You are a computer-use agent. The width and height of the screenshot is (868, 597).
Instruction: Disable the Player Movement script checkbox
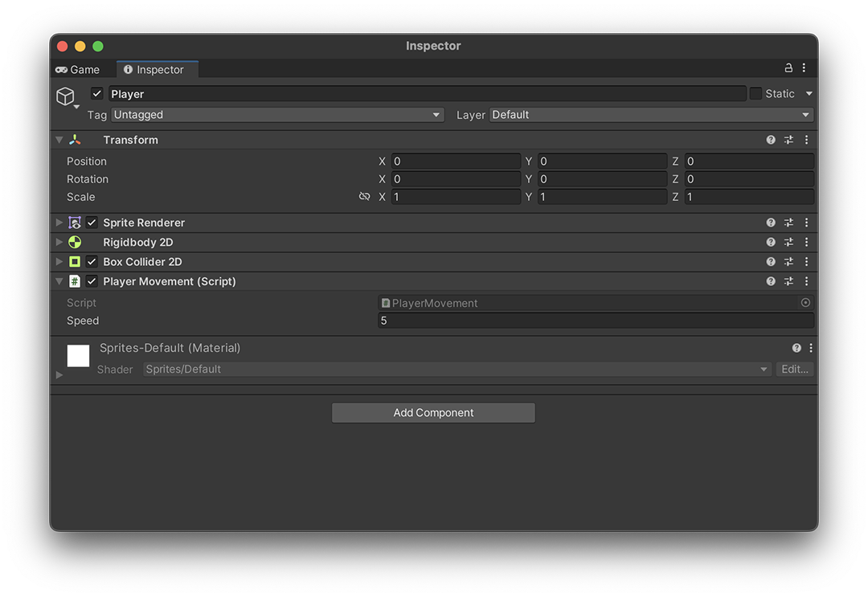click(92, 281)
